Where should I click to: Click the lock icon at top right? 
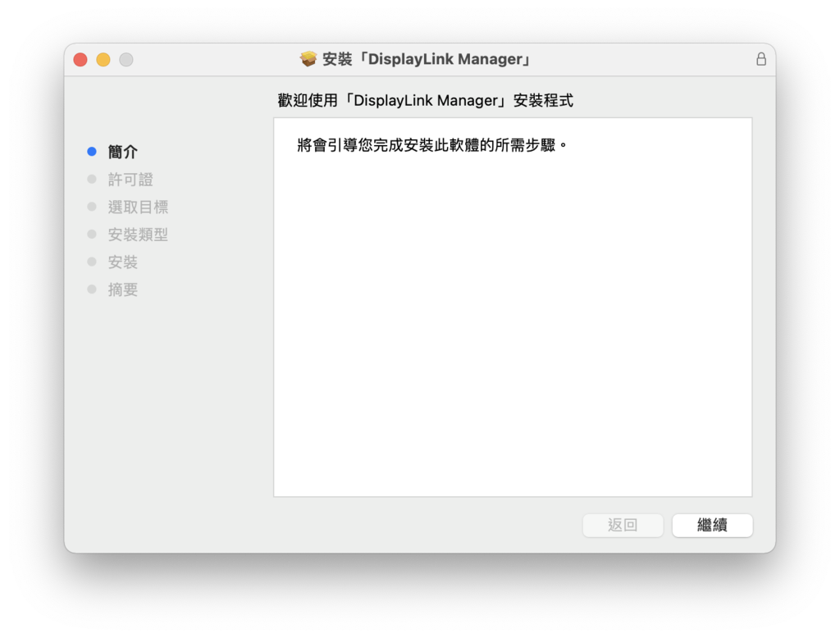(x=760, y=59)
